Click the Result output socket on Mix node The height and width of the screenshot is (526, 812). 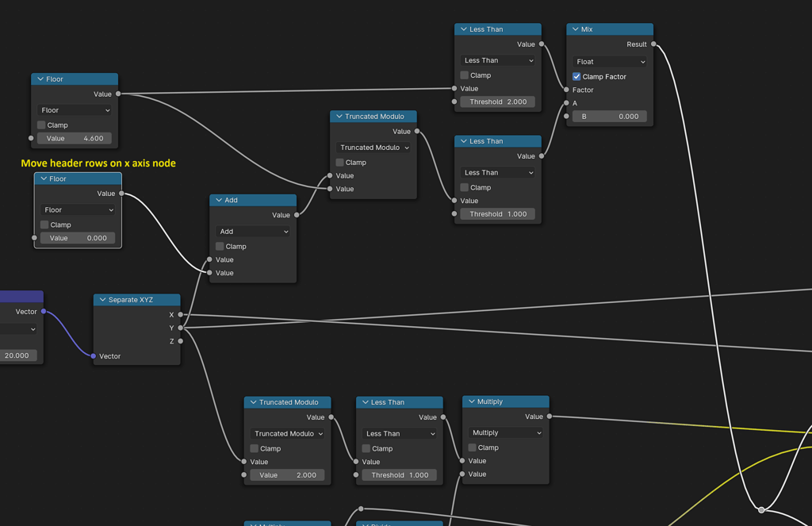(x=654, y=44)
